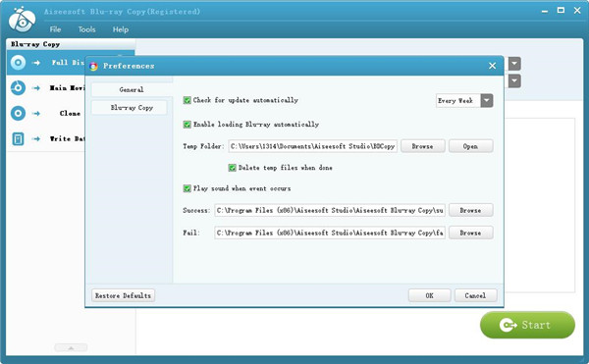Collapse the sidebar with the up arrow handle
This screenshot has width=589, height=364.
click(71, 348)
